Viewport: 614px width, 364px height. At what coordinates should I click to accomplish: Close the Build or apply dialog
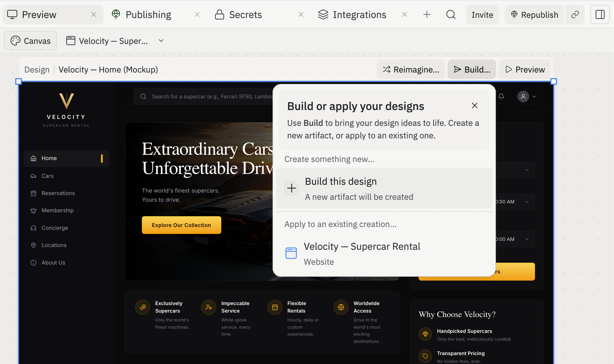pyautogui.click(x=475, y=106)
